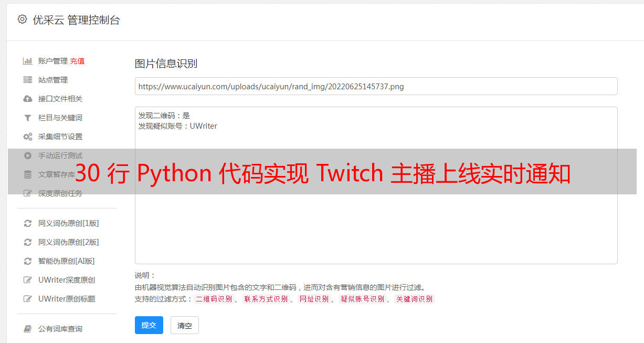
Task: Click the image URL input field
Action: pyautogui.click(x=376, y=86)
